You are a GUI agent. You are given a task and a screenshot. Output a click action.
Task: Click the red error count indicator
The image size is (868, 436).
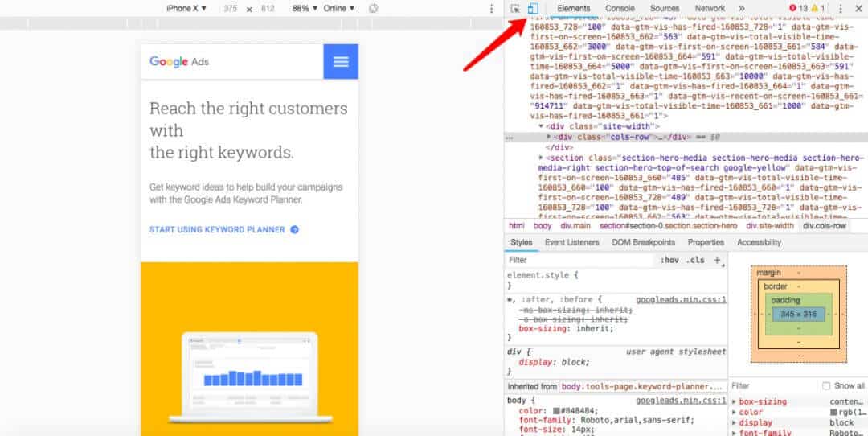pos(798,8)
